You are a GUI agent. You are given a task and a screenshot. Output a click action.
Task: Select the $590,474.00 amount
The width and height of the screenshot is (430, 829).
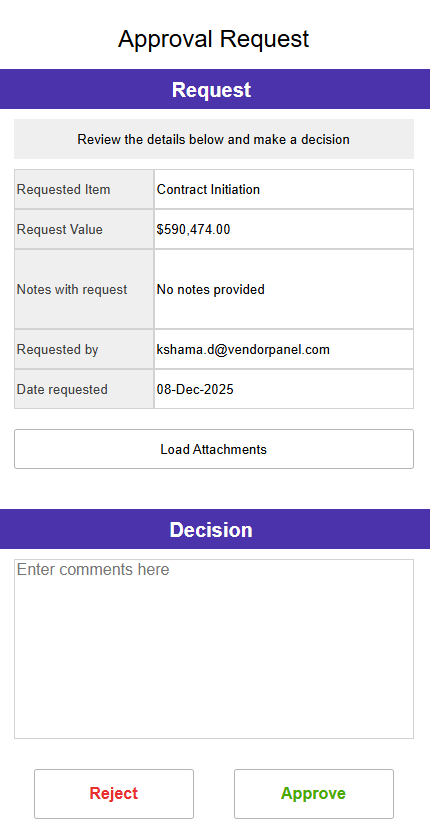tap(194, 229)
